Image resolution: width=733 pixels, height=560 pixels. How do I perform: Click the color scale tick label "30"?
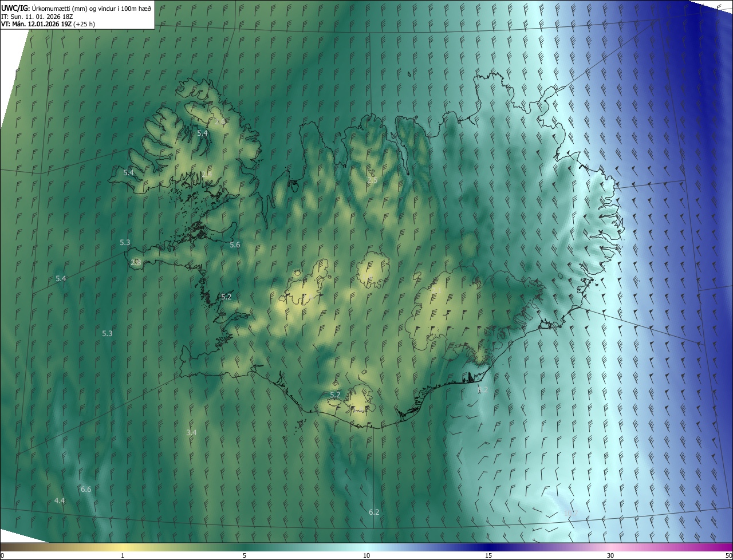click(610, 555)
